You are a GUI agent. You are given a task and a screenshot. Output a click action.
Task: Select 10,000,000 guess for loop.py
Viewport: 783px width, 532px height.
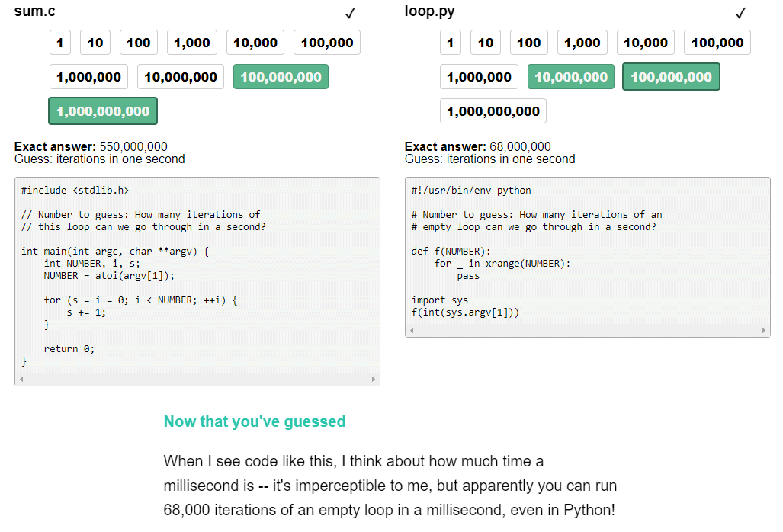pyautogui.click(x=571, y=77)
